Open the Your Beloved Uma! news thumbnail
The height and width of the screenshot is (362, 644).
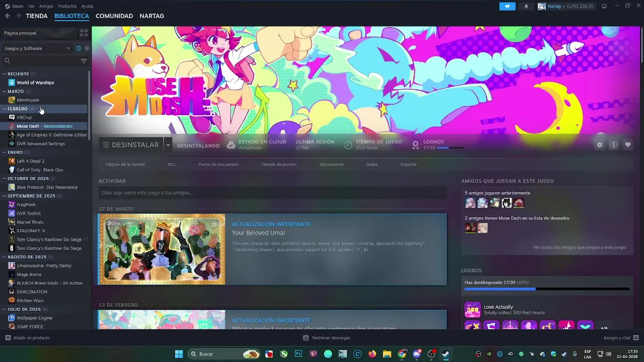pyautogui.click(x=162, y=249)
